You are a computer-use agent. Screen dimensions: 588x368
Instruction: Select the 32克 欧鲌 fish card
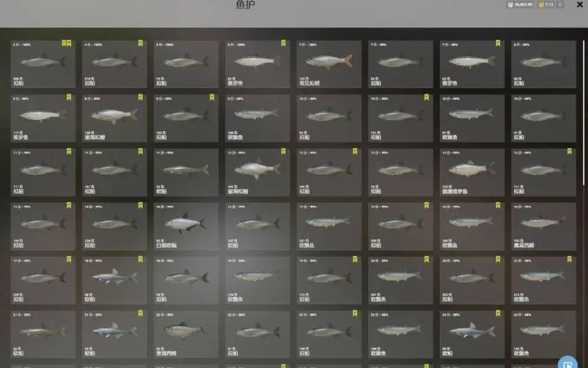point(186,172)
